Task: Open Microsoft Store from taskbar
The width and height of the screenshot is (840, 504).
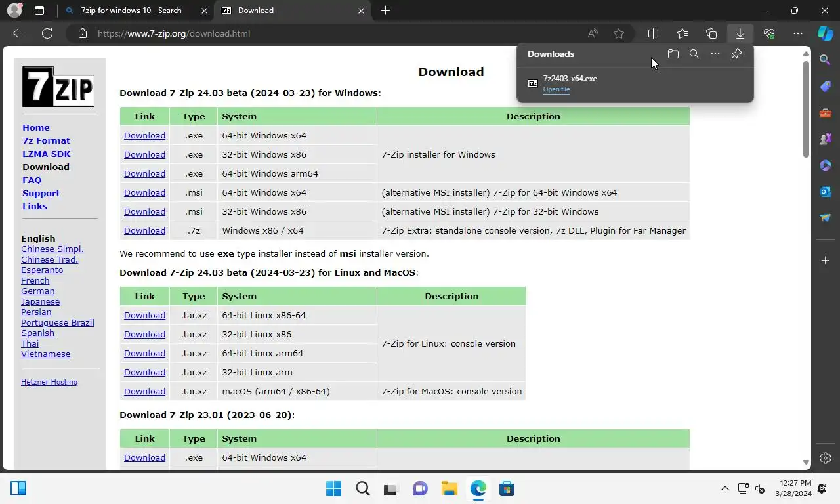Action: (507, 488)
